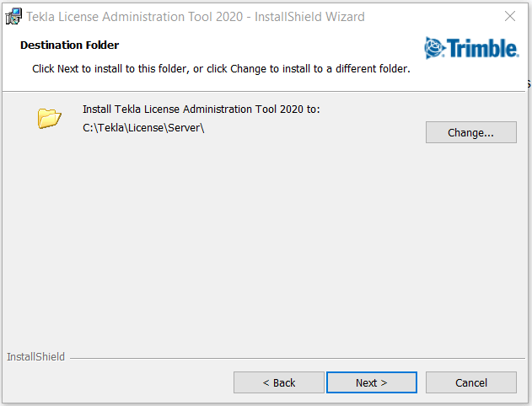
Task: Click the window title 'Tekla License Administration Tool 2020'
Action: click(135, 17)
